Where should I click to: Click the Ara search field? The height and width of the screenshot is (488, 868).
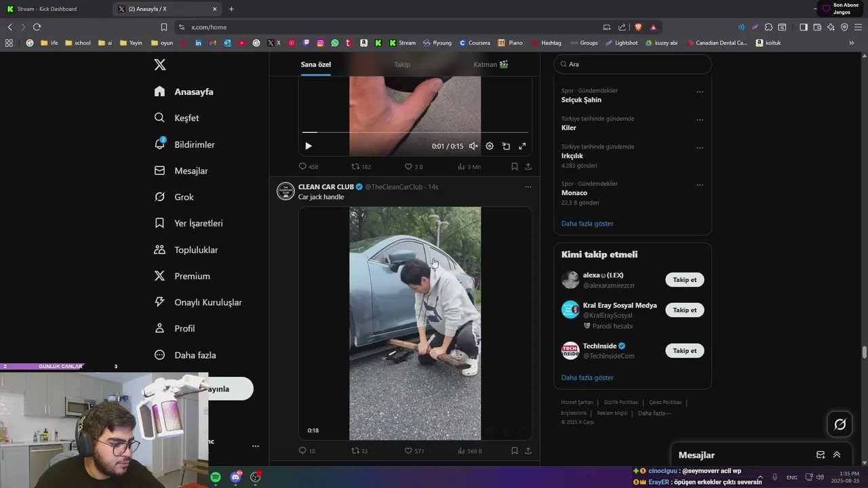pyautogui.click(x=633, y=64)
